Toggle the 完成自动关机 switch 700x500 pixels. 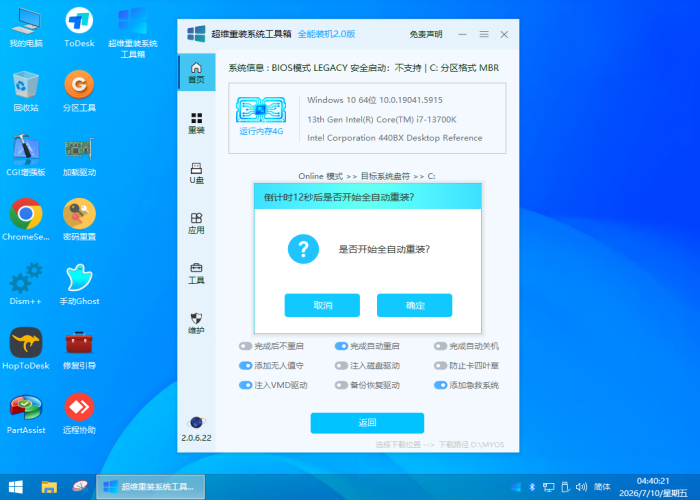tap(440, 346)
